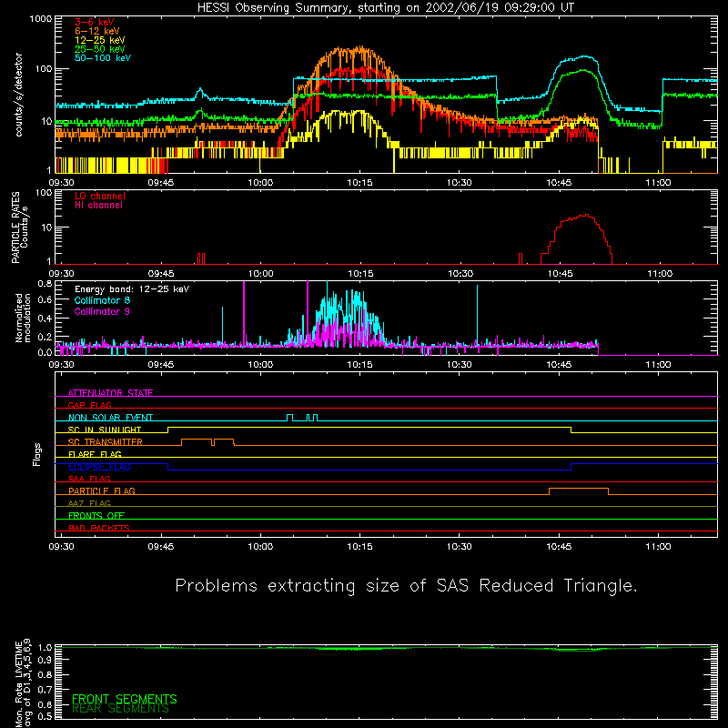This screenshot has width=728, height=728.
Task: Click the 'BAD PACKETS' flag label
Action: point(99,528)
